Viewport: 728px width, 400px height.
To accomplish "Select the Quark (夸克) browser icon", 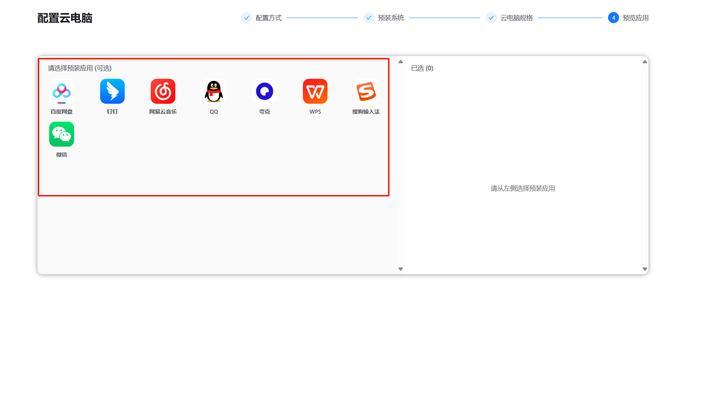I will click(x=264, y=91).
